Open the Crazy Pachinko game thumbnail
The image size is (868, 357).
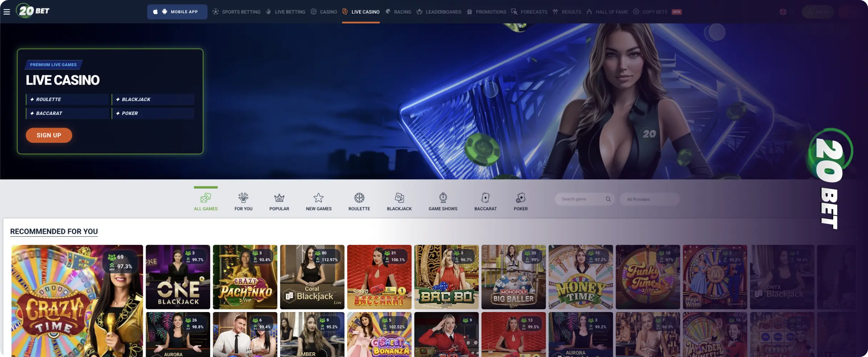245,277
